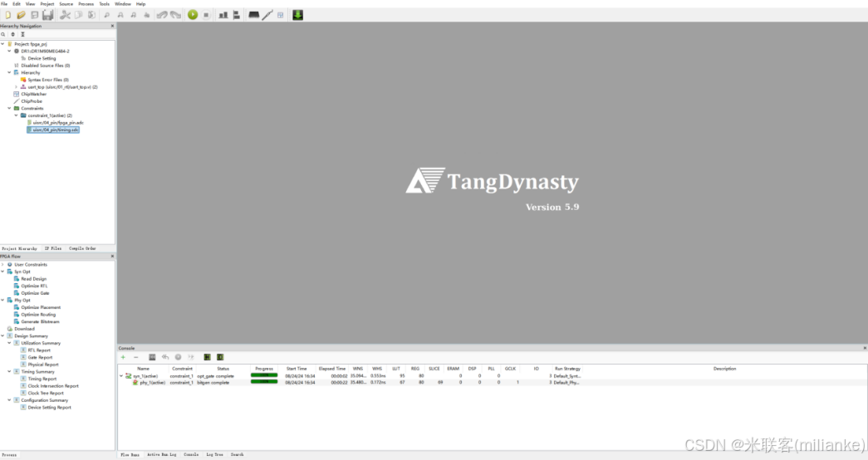The image size is (868, 460).
Task: Open the Project menu
Action: click(x=47, y=4)
